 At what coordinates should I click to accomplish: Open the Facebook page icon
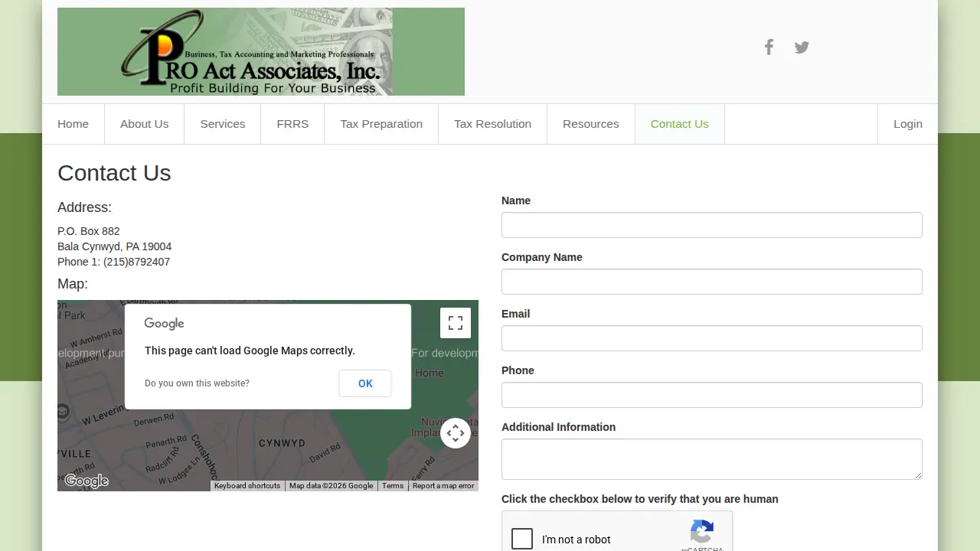click(769, 47)
